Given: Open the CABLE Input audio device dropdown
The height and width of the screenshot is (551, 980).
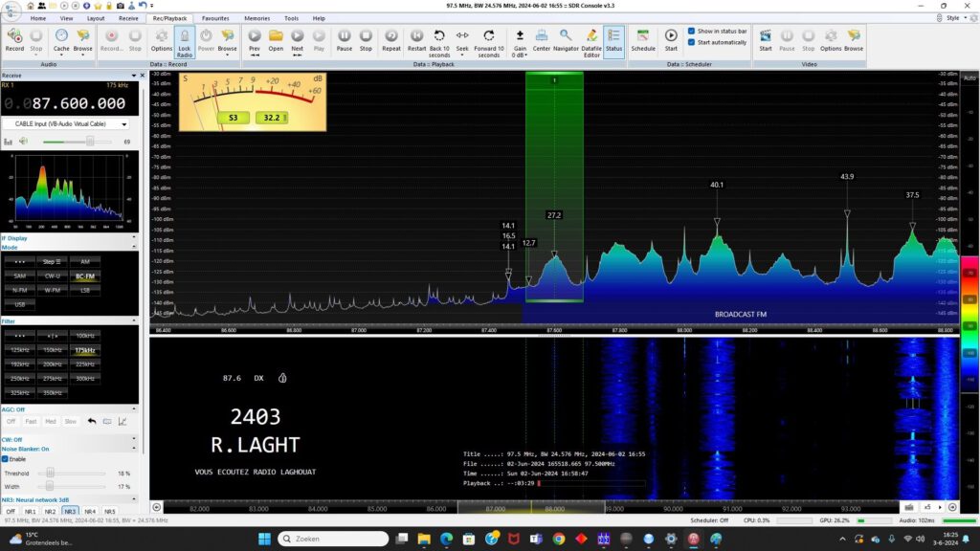Looking at the screenshot, I should (x=123, y=124).
